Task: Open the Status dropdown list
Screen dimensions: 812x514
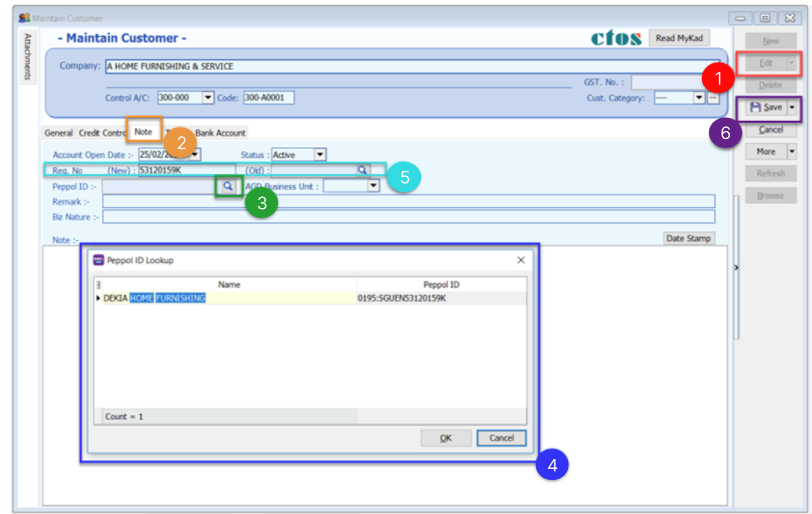Action: point(320,155)
